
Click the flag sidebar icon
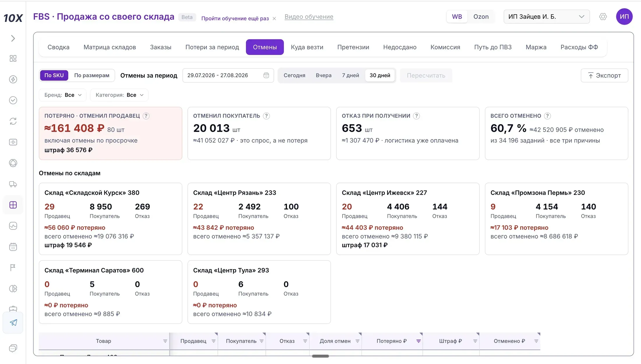pyautogui.click(x=13, y=268)
